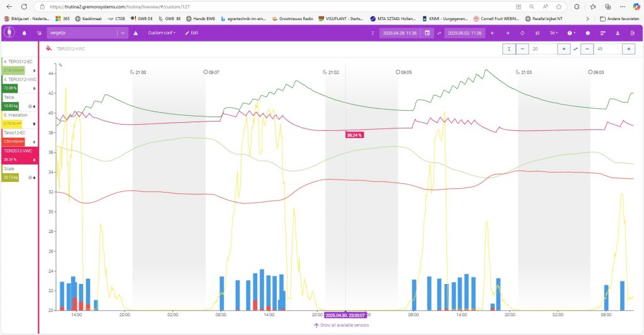Select the 4. TEROS12-EC sensor
This screenshot has height=335, width=644.
[19, 65]
